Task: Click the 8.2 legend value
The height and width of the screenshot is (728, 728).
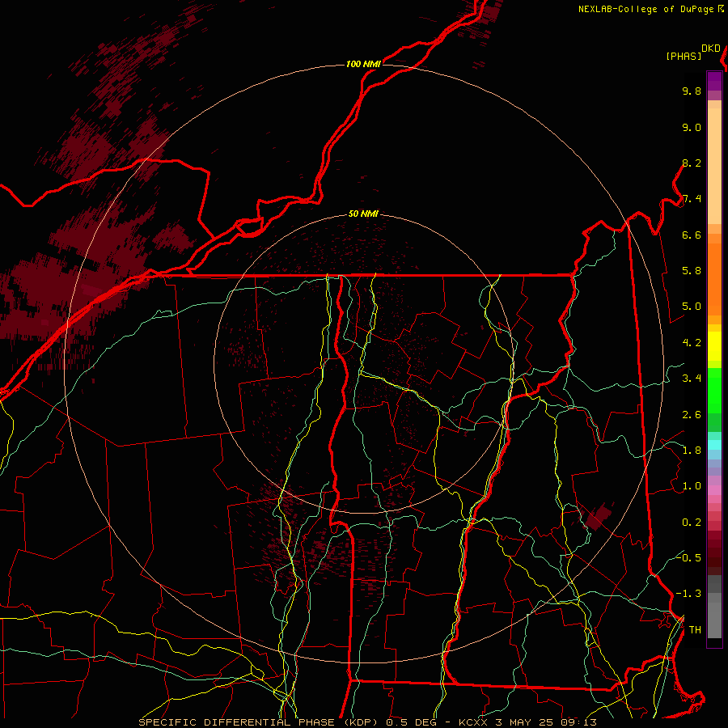Action: (692, 163)
